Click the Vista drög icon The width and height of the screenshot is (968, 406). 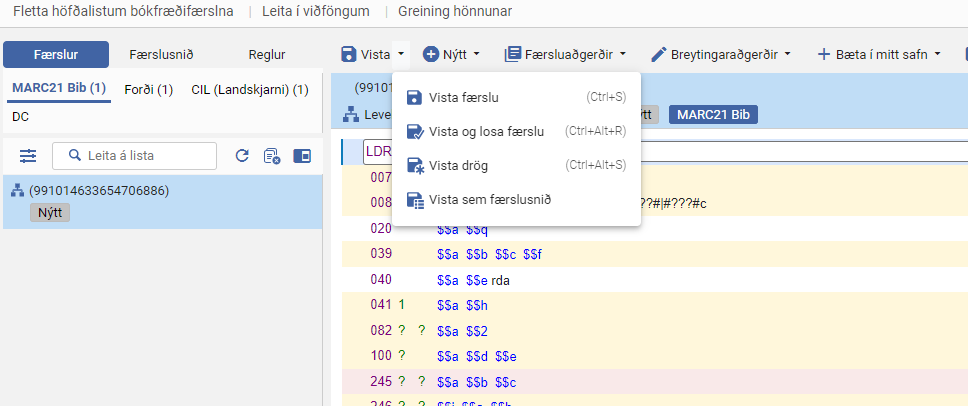pos(414,165)
